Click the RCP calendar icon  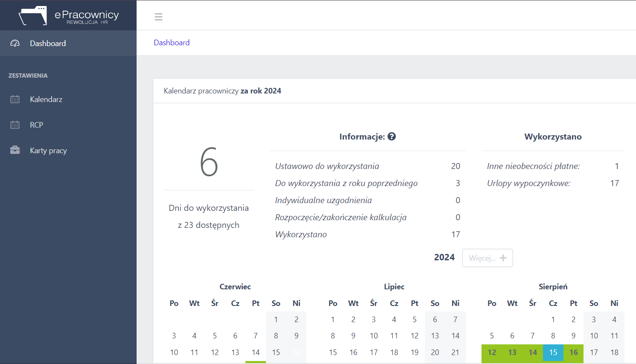(x=15, y=125)
